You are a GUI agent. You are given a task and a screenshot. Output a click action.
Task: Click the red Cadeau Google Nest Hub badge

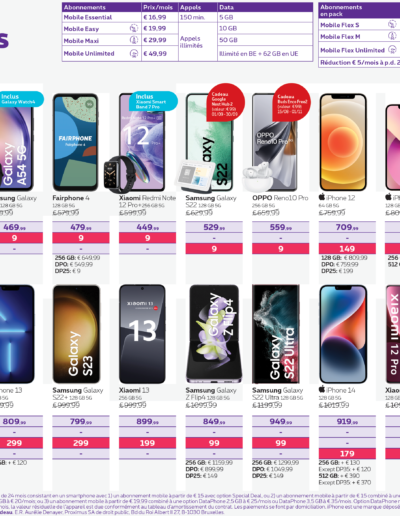coord(226,102)
